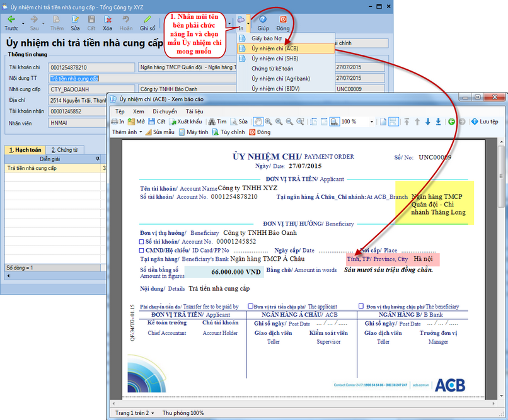Open the Máy tính calculator
This screenshot has height=420, width=508.
point(193,132)
